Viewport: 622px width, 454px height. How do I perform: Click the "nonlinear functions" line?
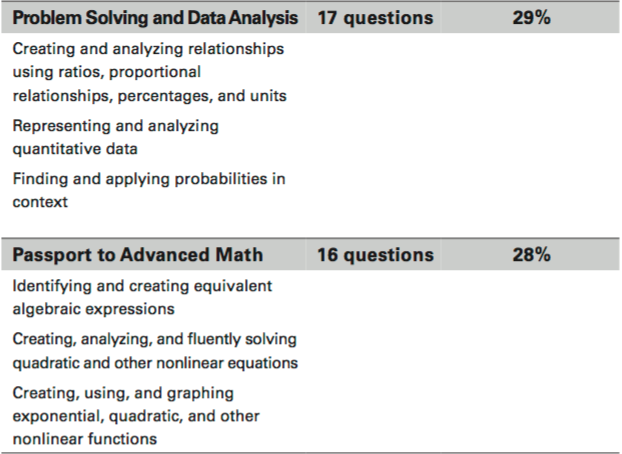click(x=86, y=439)
